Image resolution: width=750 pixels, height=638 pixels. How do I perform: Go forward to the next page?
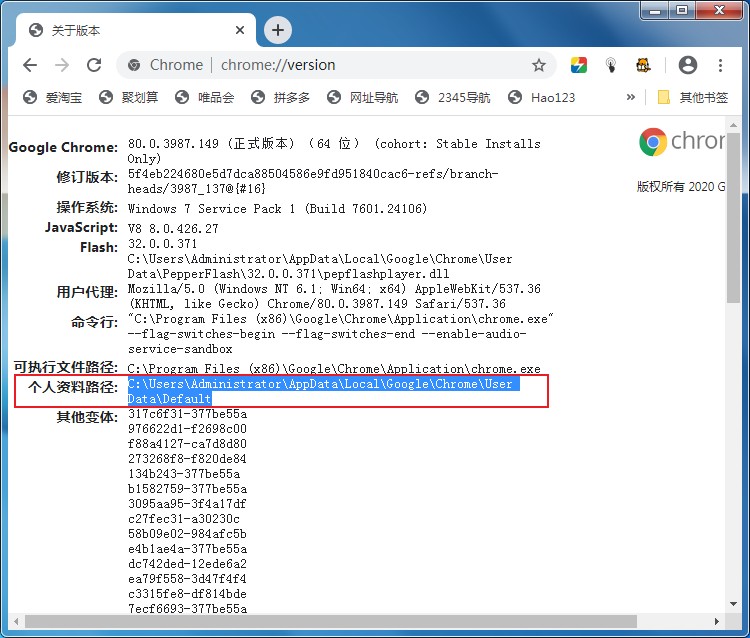[62, 65]
